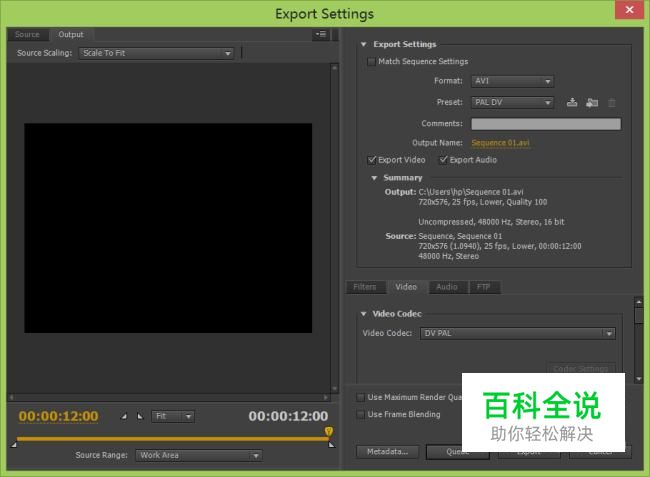Open the Format dropdown showing AVI
This screenshot has height=477, width=650.
coord(512,81)
